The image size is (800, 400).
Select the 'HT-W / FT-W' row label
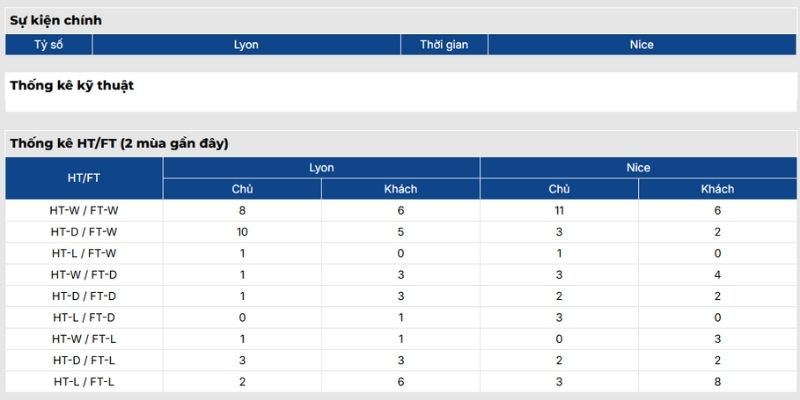pyautogui.click(x=84, y=211)
